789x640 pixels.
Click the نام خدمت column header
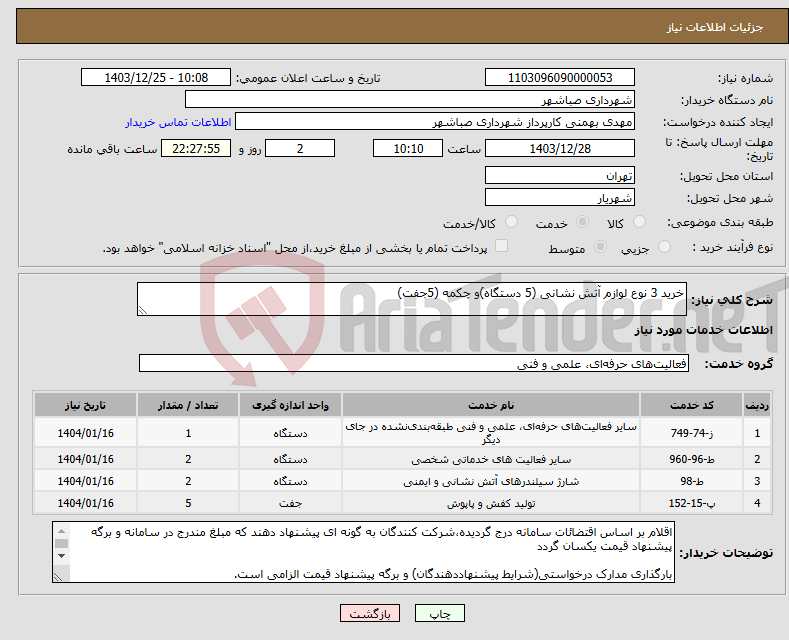491,405
